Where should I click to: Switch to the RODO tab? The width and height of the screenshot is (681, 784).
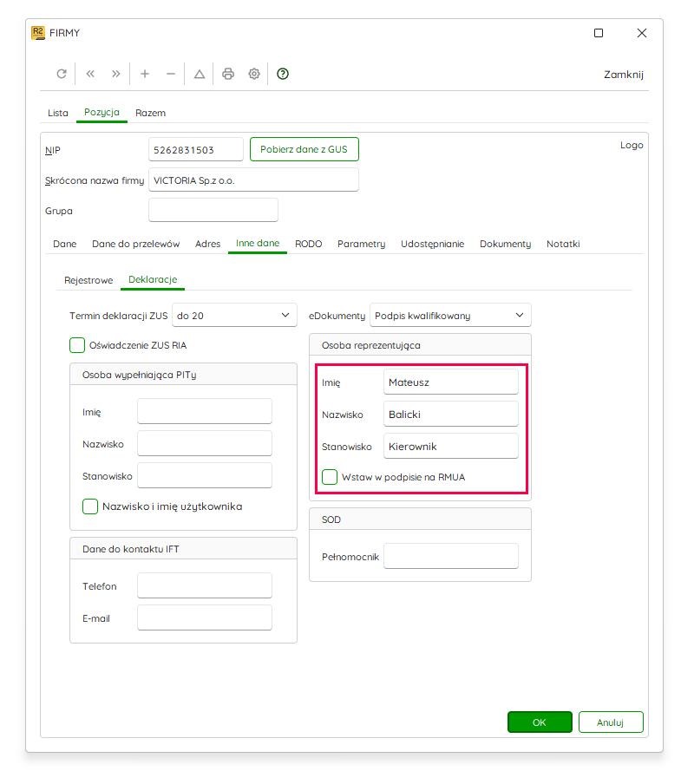pos(309,244)
